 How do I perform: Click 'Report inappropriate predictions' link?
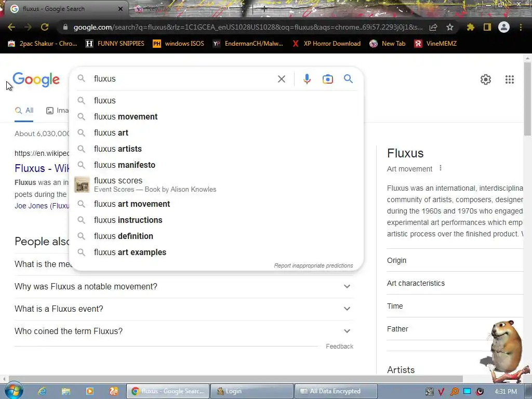point(313,265)
